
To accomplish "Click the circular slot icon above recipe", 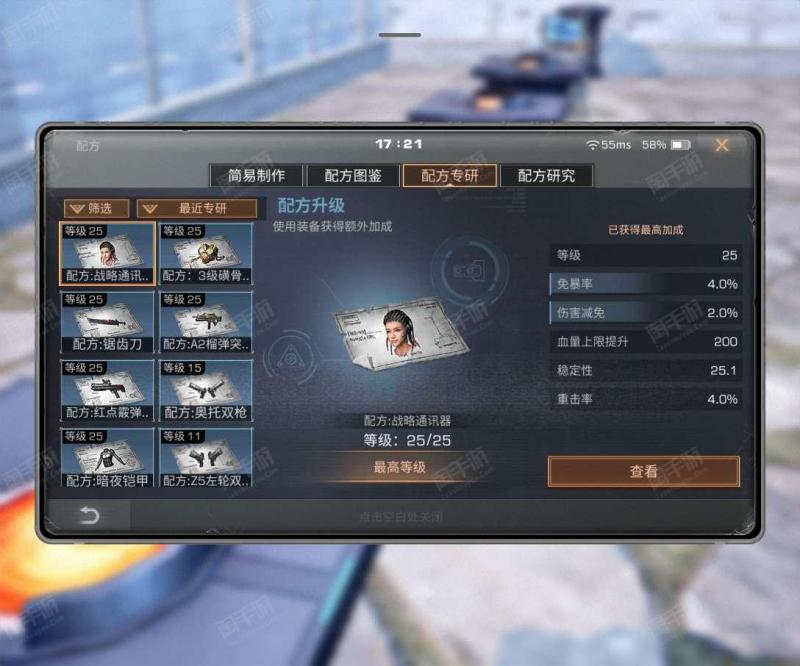I will pyautogui.click(x=469, y=270).
